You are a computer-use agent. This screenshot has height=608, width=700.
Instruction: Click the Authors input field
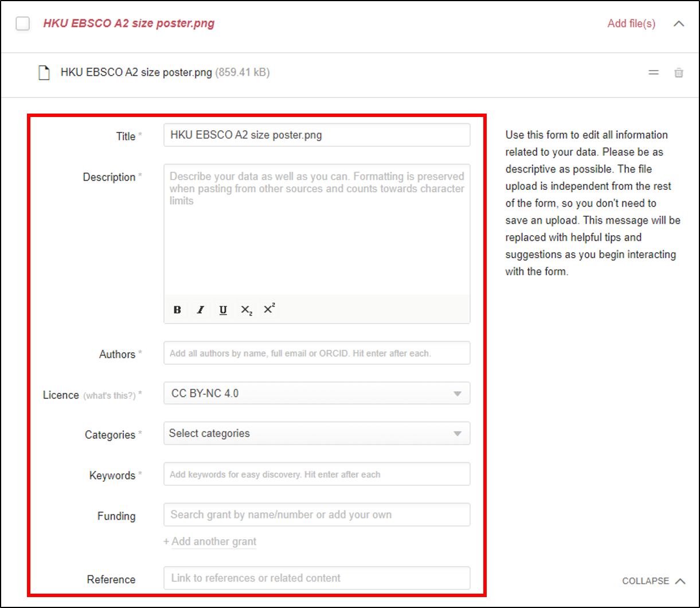click(x=316, y=353)
